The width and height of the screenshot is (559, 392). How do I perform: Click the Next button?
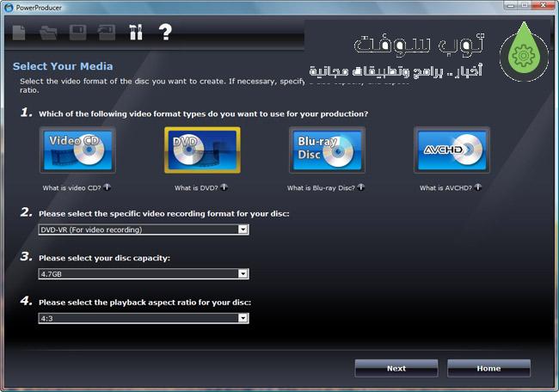pos(396,368)
